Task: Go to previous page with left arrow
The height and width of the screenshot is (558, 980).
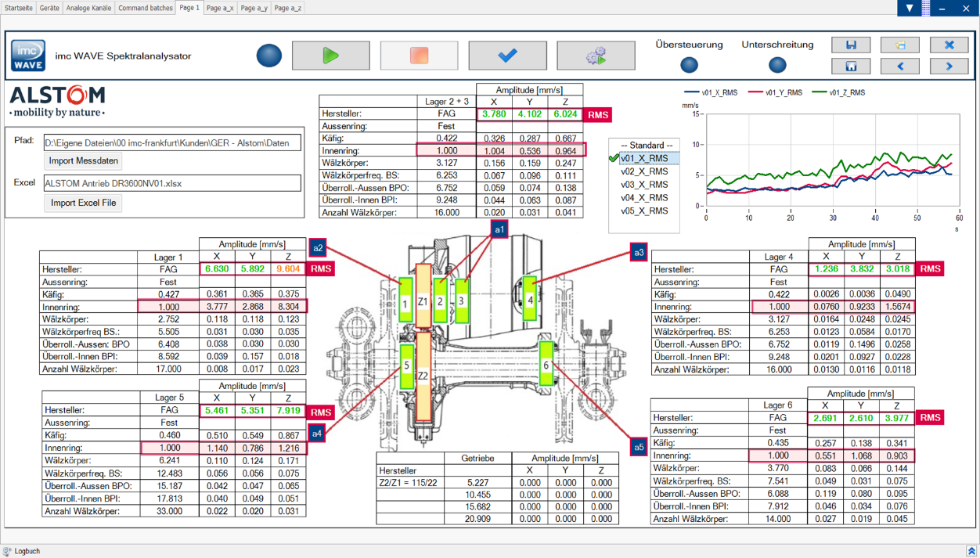Action: [899, 67]
